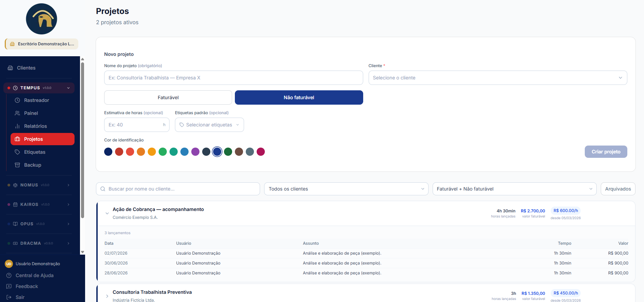The image size is (644, 302).
Task: Open the Selecionar etiquetas dropdown
Action: point(209,125)
